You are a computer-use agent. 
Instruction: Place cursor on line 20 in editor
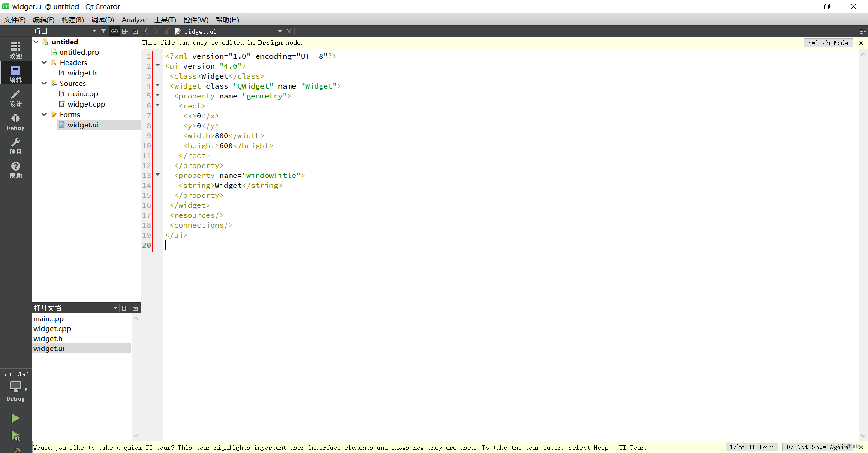pos(511,245)
